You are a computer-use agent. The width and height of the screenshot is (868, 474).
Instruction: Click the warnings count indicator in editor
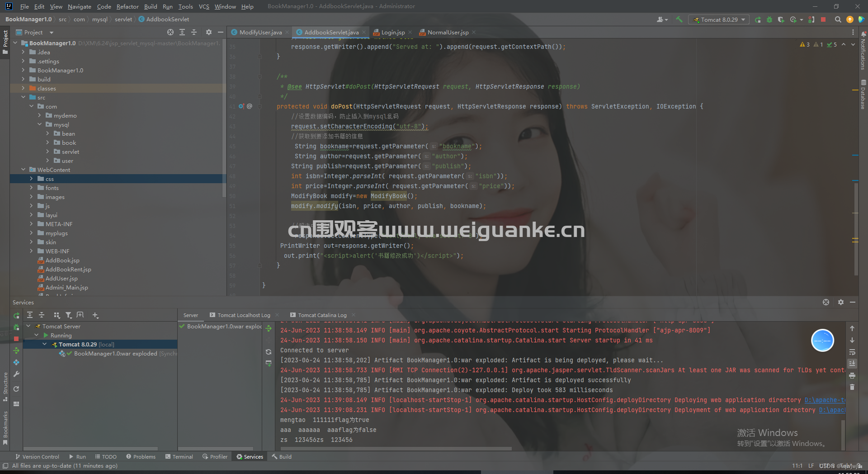805,44
